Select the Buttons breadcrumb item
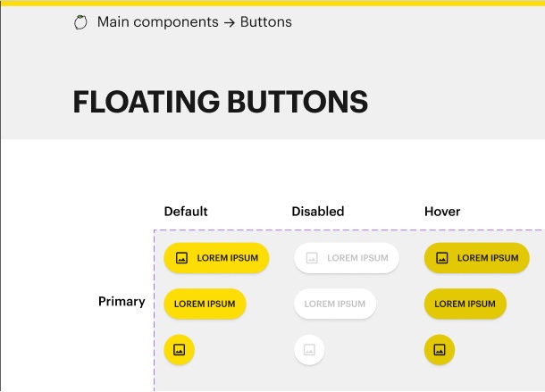 tap(266, 21)
